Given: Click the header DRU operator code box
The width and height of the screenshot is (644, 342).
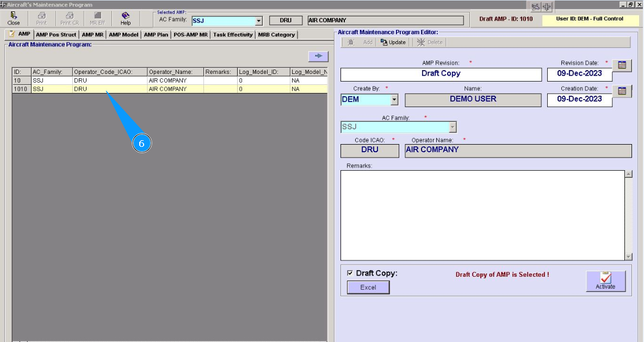Looking at the screenshot, I should pyautogui.click(x=286, y=21).
